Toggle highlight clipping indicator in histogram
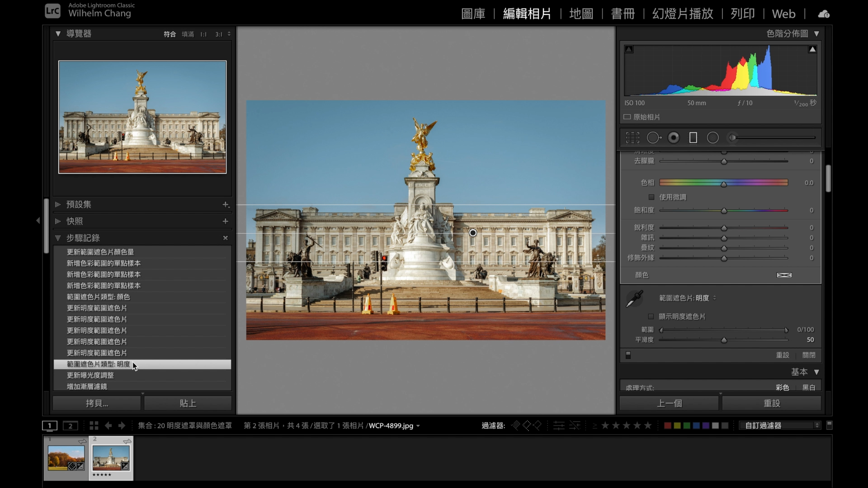The height and width of the screenshot is (488, 868). (812, 49)
